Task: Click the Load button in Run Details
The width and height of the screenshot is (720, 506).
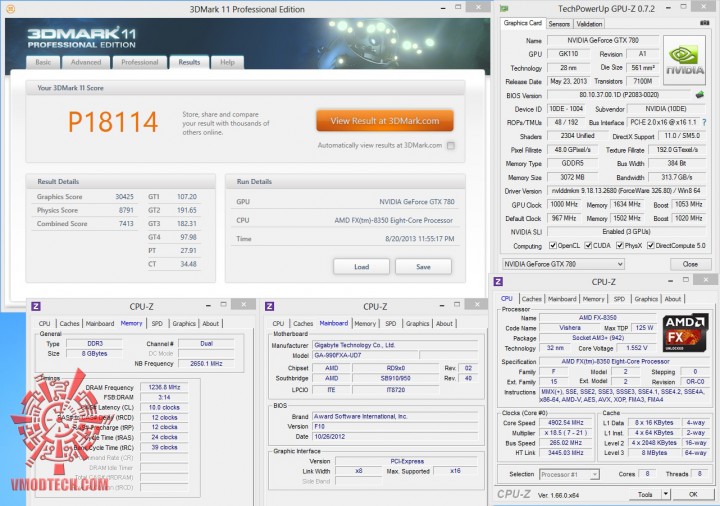Action: point(361,267)
